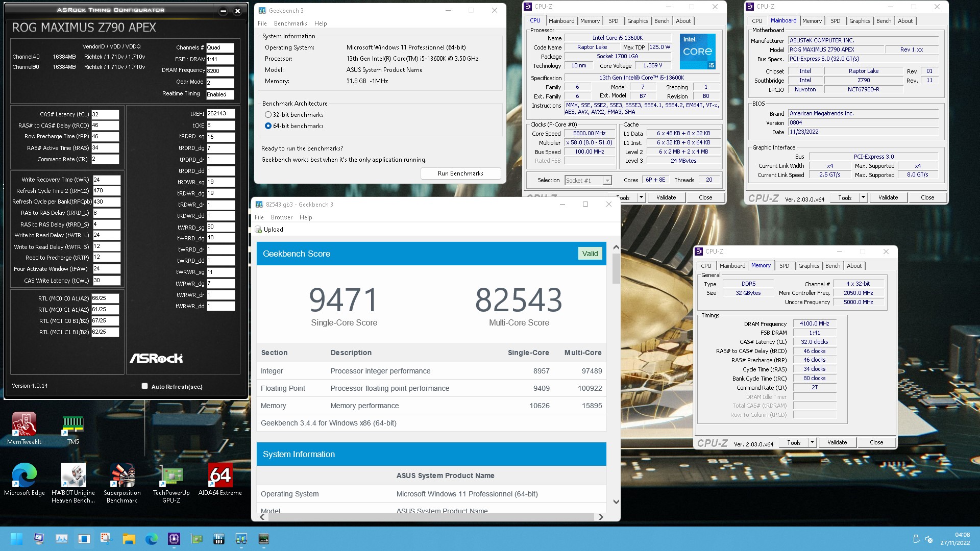The height and width of the screenshot is (551, 980).
Task: Open Microsoft Edge from the desktop
Action: 24,479
